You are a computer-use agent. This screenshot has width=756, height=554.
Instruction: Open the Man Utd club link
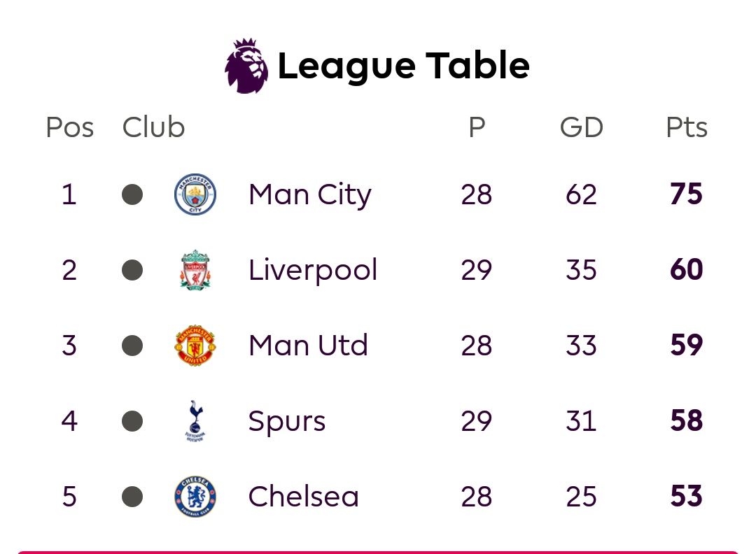[x=308, y=346]
